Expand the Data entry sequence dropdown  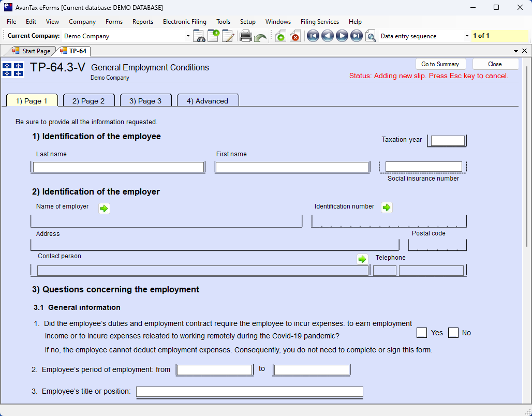(x=467, y=36)
